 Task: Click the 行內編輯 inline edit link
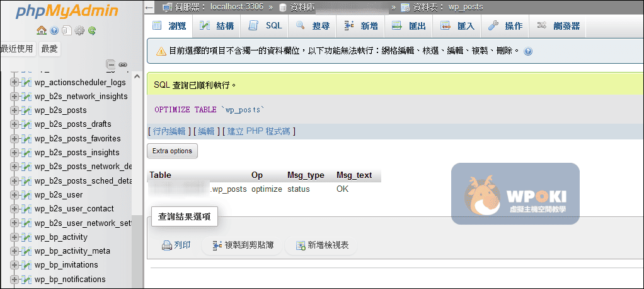coord(169,131)
